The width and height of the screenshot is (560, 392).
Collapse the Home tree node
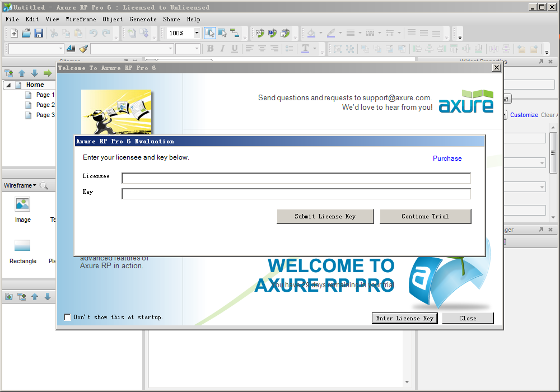point(8,85)
